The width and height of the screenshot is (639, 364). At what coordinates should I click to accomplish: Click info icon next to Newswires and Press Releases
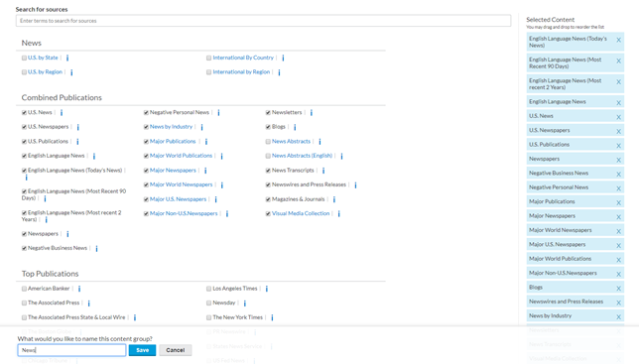355,184
